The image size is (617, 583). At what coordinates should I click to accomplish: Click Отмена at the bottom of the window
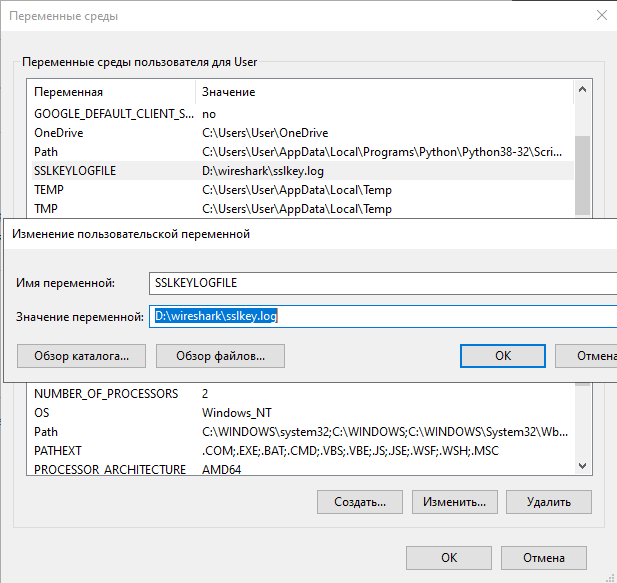click(544, 558)
